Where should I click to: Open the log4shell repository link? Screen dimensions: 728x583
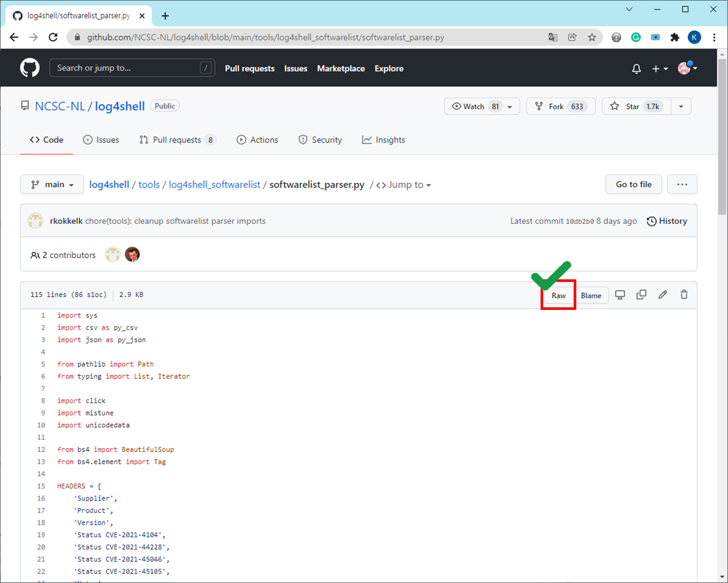120,106
